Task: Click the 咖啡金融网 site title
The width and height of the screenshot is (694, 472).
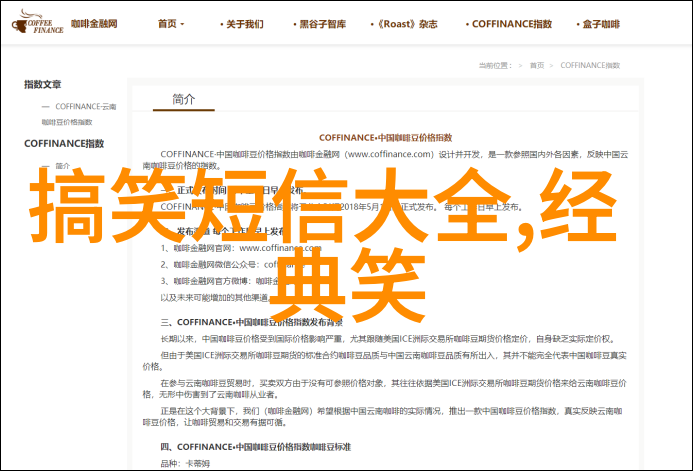Action: point(94,23)
